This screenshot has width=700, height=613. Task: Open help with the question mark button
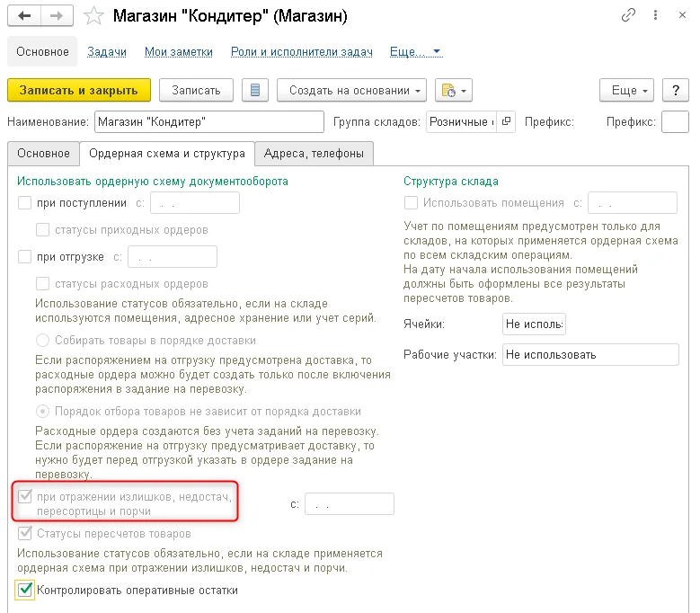pyautogui.click(x=676, y=90)
